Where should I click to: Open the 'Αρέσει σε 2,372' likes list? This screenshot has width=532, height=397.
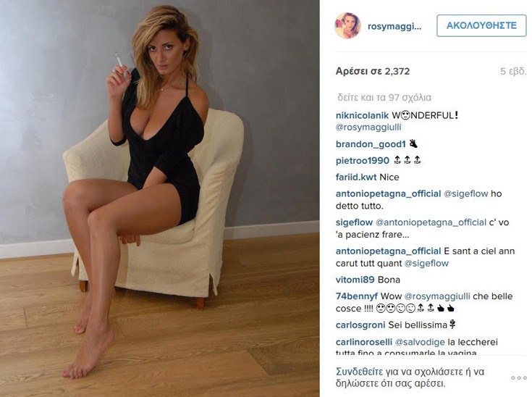tap(373, 71)
